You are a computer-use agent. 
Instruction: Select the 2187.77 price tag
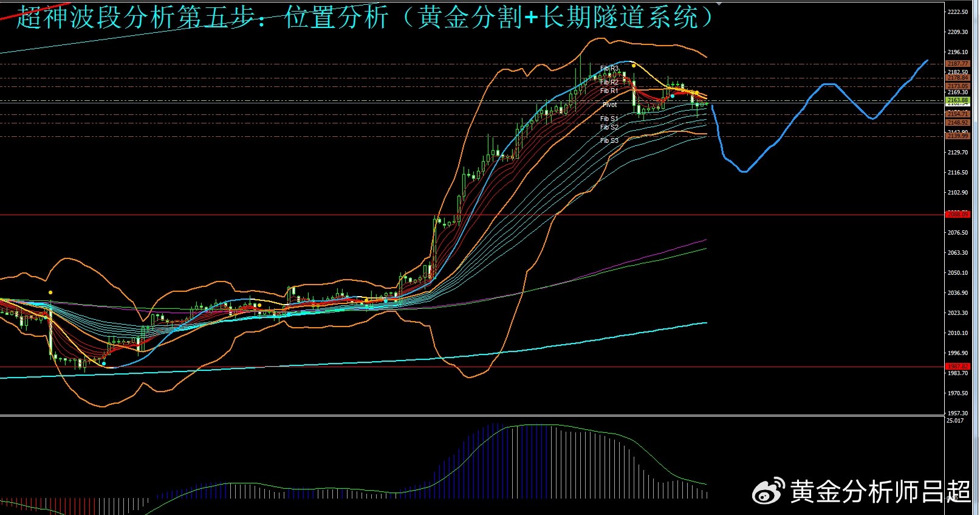point(958,64)
